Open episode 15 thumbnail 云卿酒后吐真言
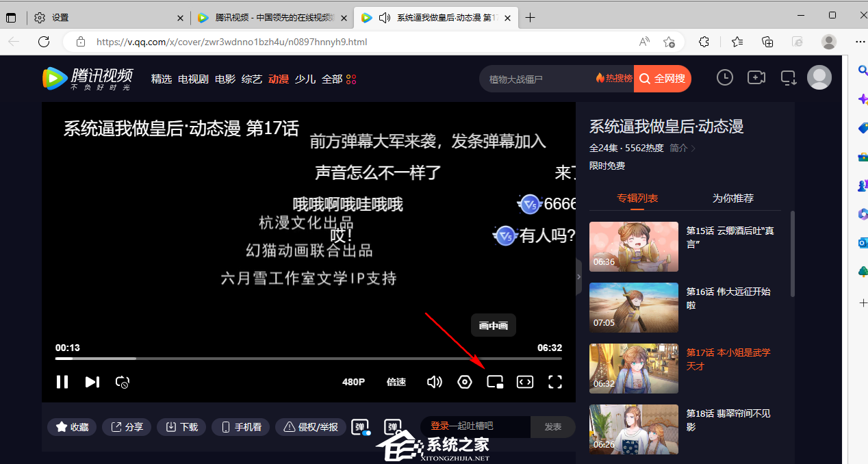The image size is (868, 464). pyautogui.click(x=634, y=246)
